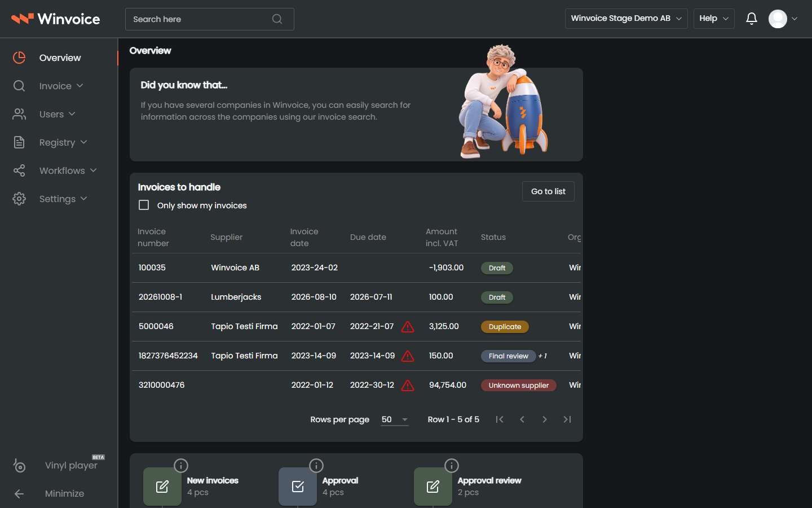The image size is (812, 508).
Task: Click the Minimize arrow icon
Action: tap(19, 493)
